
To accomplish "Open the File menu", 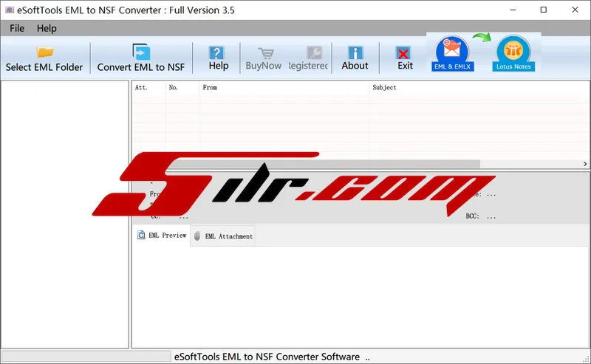I will pyautogui.click(x=17, y=28).
